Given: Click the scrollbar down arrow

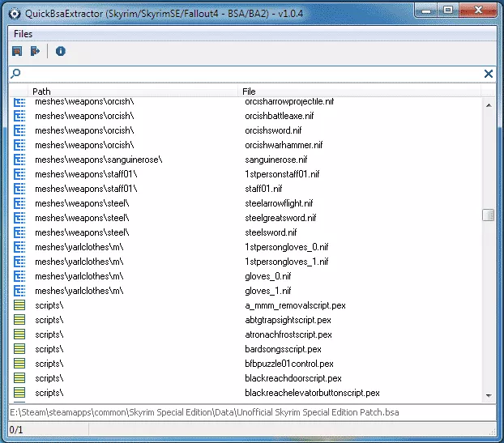Looking at the screenshot, I should 489,395.
